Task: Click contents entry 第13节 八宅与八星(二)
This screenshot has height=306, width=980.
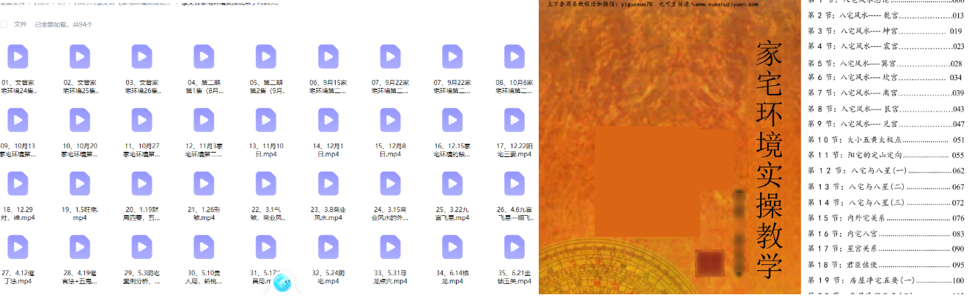Action: click(886, 186)
